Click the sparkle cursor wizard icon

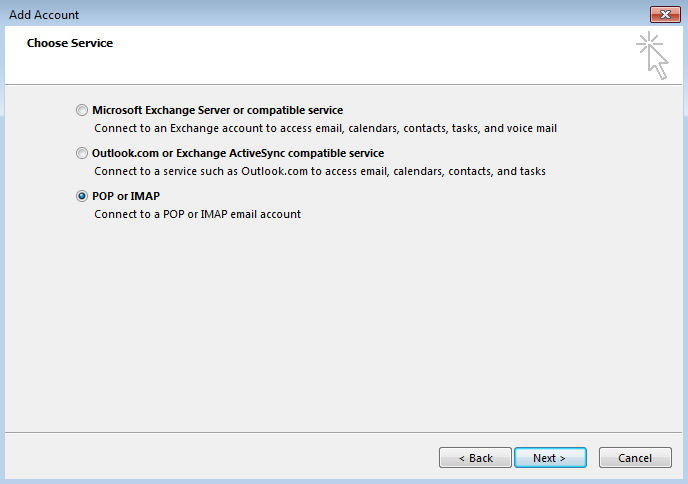tap(652, 55)
